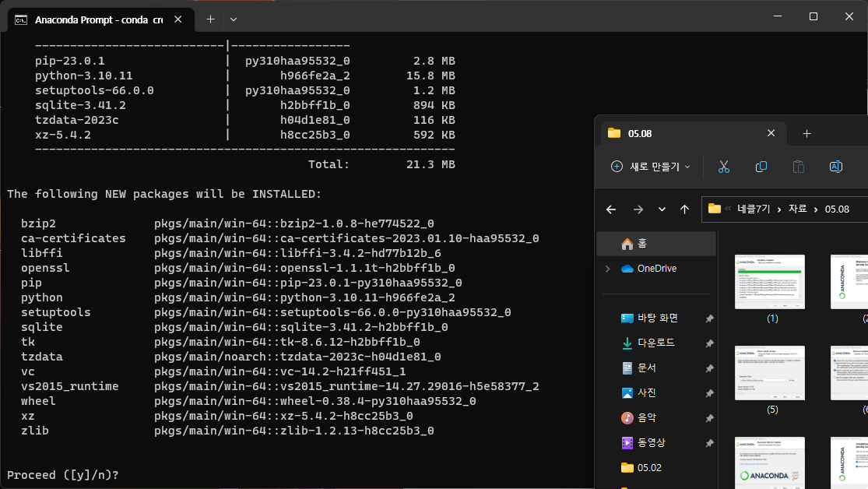This screenshot has width=868, height=489.
Task: Click the Cut scissors icon in Explorer
Action: click(x=723, y=167)
